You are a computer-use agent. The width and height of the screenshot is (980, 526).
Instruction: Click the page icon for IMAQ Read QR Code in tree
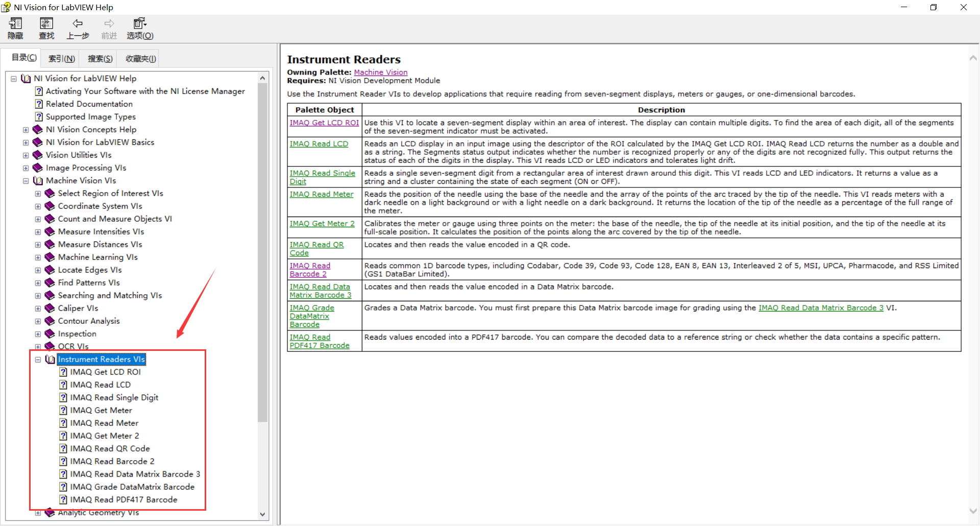point(63,449)
